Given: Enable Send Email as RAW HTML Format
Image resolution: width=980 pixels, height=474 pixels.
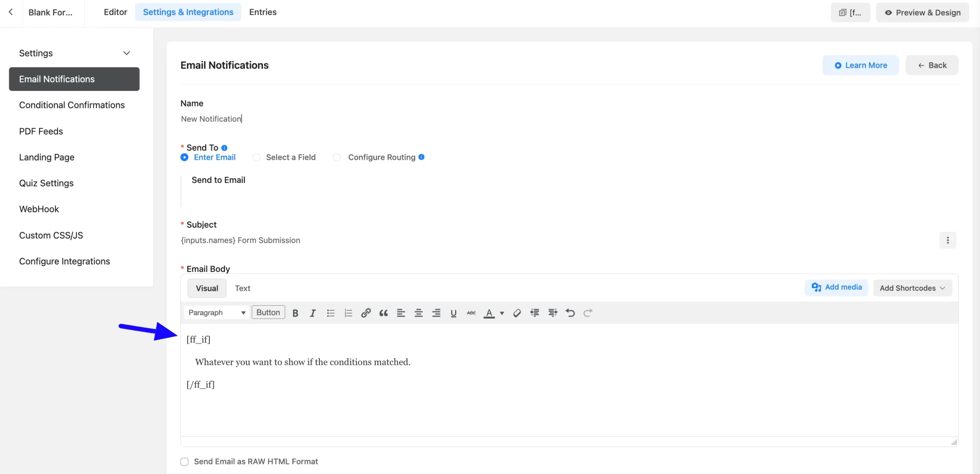Looking at the screenshot, I should [184, 462].
